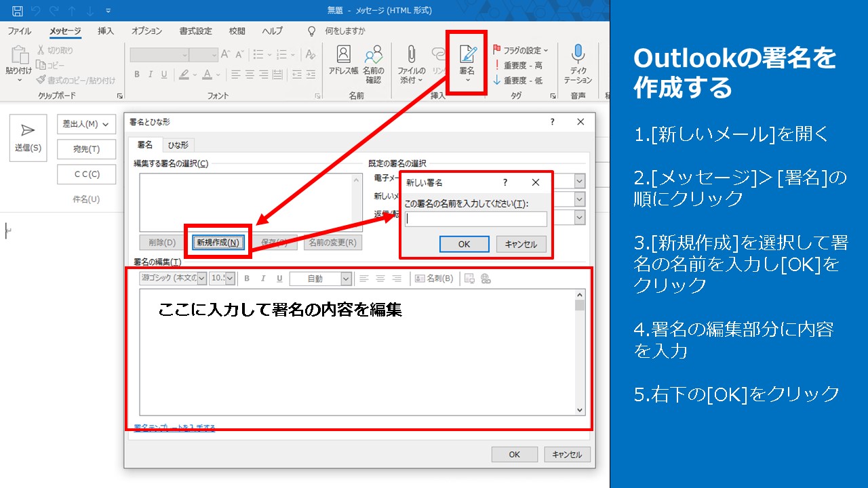Click the insert hyperlink icon in signature editor

485,279
